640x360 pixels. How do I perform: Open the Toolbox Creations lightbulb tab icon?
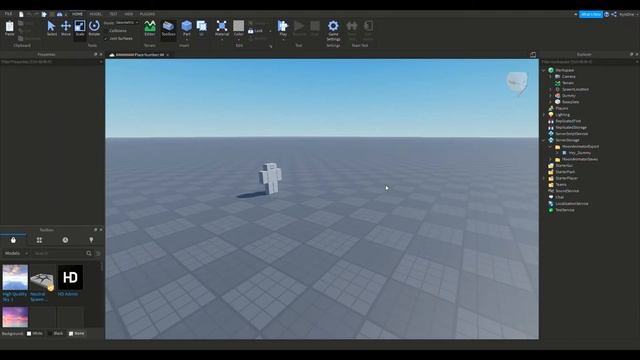click(91, 240)
